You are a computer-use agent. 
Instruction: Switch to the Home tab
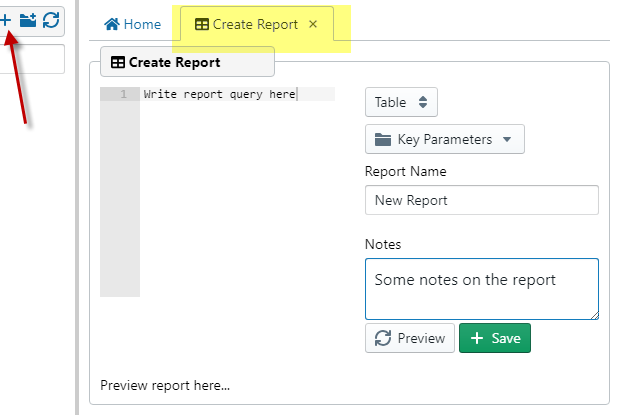pos(133,24)
